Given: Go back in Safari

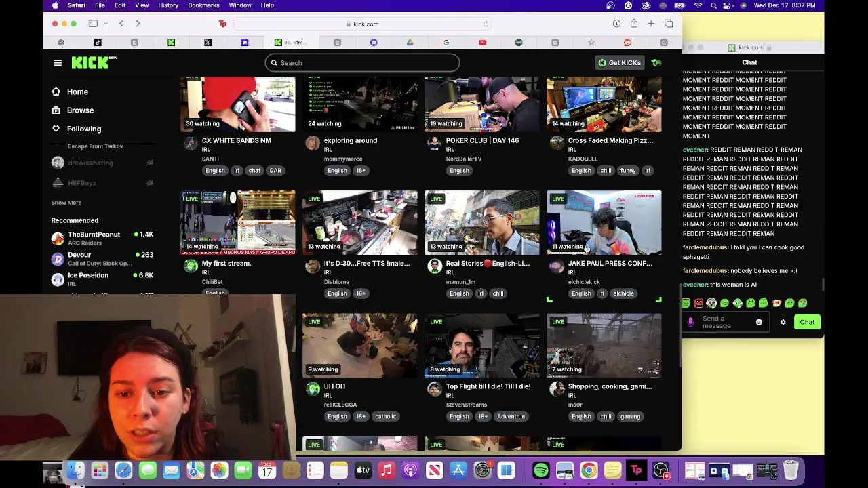Looking at the screenshot, I should point(121,24).
